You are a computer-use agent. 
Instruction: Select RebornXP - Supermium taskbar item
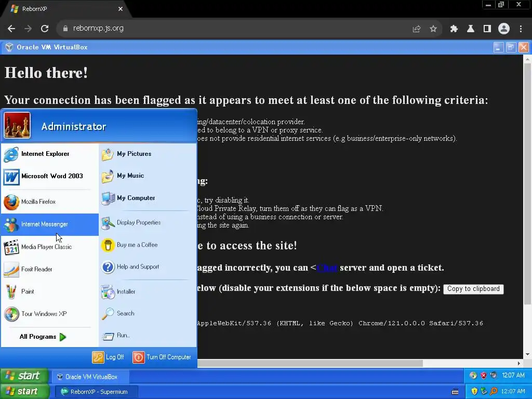96,392
